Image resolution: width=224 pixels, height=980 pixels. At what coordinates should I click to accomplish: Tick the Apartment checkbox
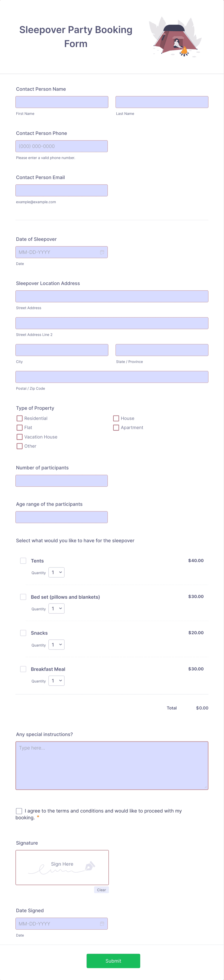tap(116, 428)
